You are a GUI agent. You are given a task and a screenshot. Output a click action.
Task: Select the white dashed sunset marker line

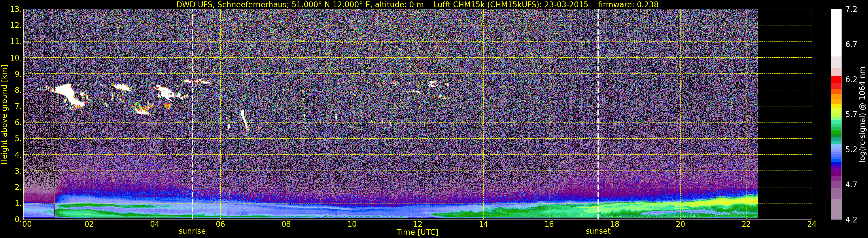coord(598,114)
